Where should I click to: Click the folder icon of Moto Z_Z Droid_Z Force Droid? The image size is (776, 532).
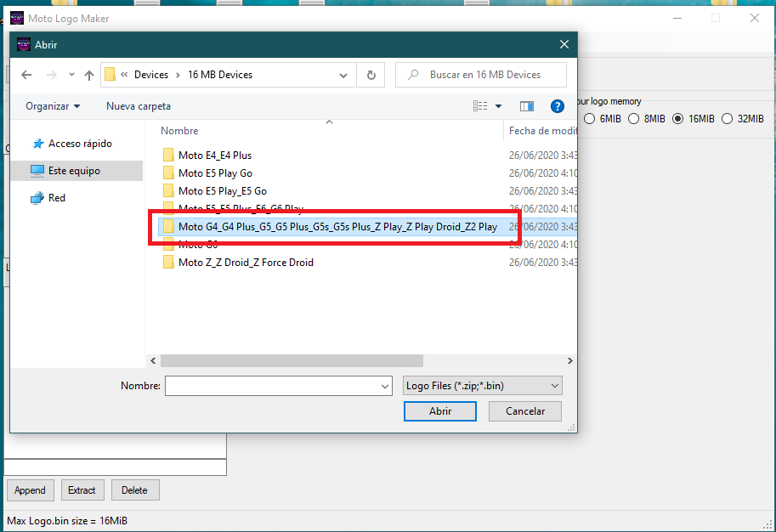[168, 263]
